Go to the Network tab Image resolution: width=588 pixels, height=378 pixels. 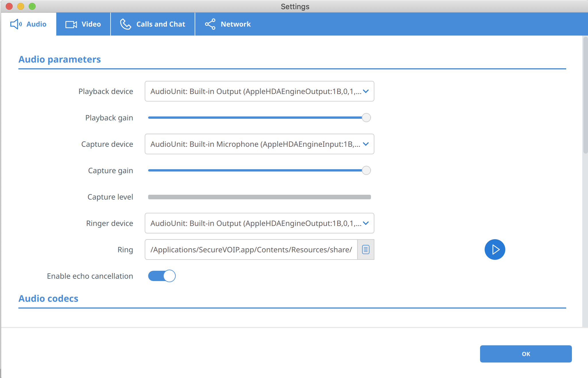[228, 24]
